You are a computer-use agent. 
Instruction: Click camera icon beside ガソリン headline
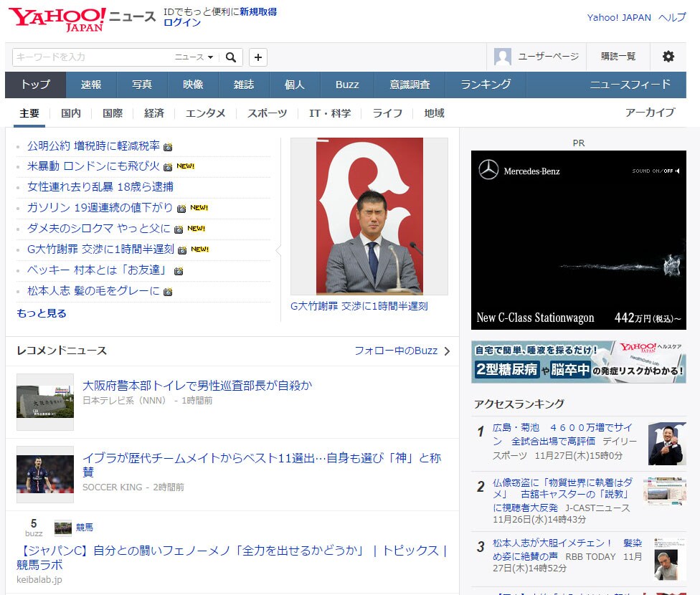pos(181,209)
